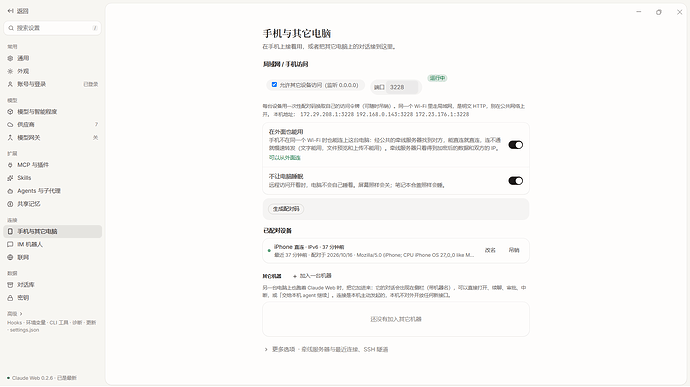Click the 192.168.0.143:3228 local address
The height and width of the screenshot is (387, 690).
pos(385,114)
